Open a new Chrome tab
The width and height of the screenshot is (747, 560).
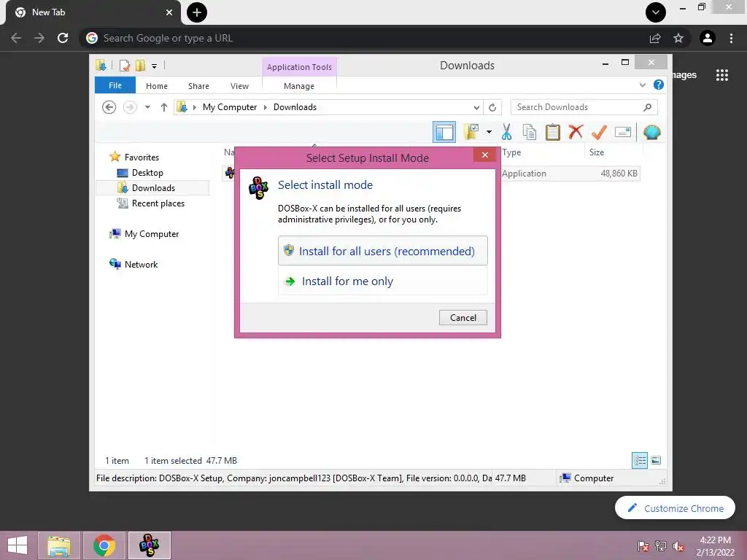(x=197, y=12)
